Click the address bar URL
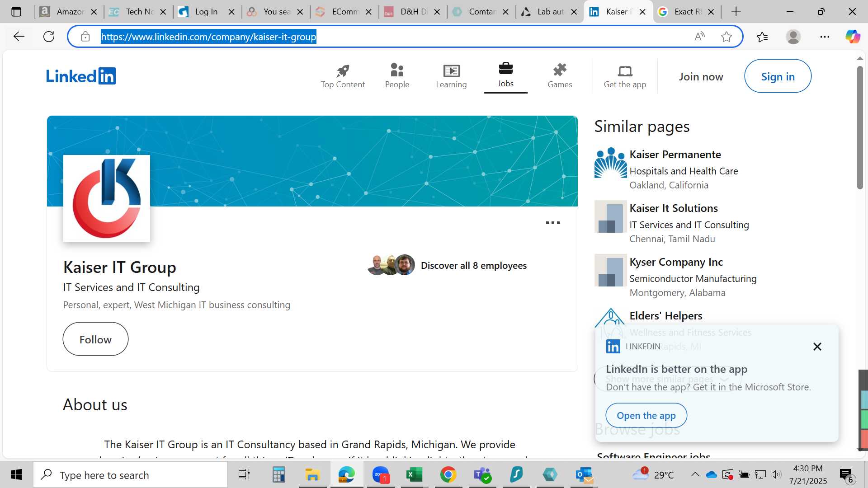The height and width of the screenshot is (488, 868). pos(208,37)
